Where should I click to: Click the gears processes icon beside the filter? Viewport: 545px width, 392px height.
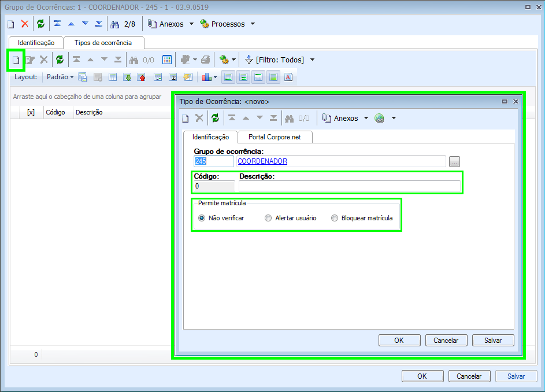click(224, 60)
